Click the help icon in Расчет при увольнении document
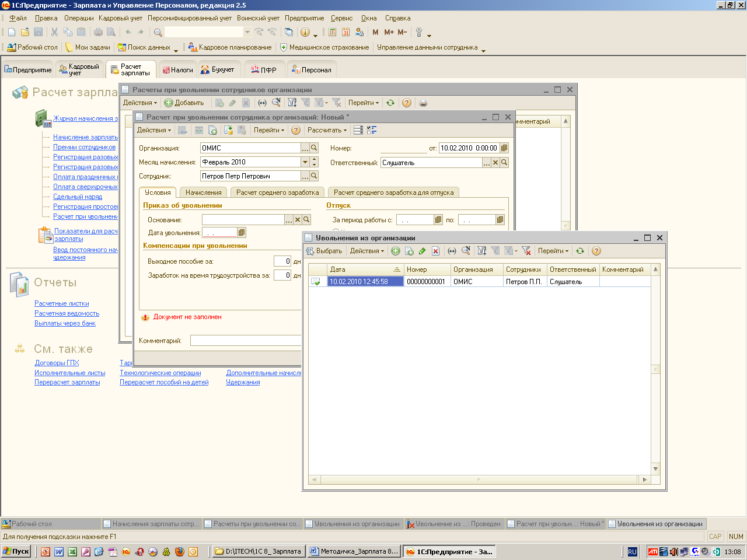This screenshot has height=560, width=747. coord(296,130)
